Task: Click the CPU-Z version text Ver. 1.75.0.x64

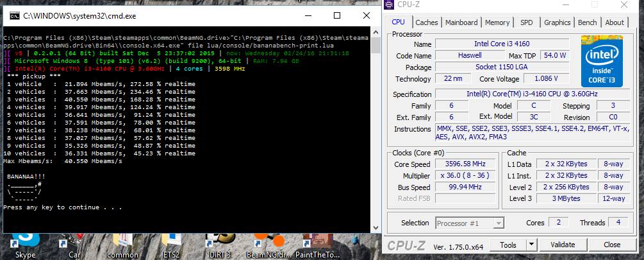Action: 458,247
